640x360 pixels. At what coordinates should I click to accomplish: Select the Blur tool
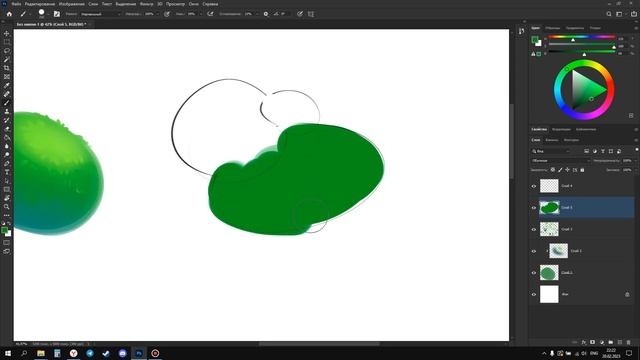[7, 146]
